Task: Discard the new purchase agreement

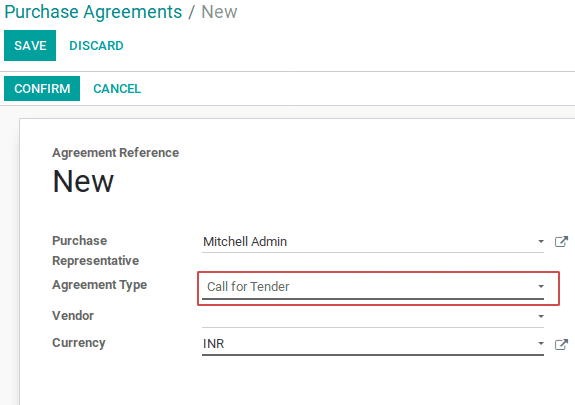Action: click(x=96, y=45)
